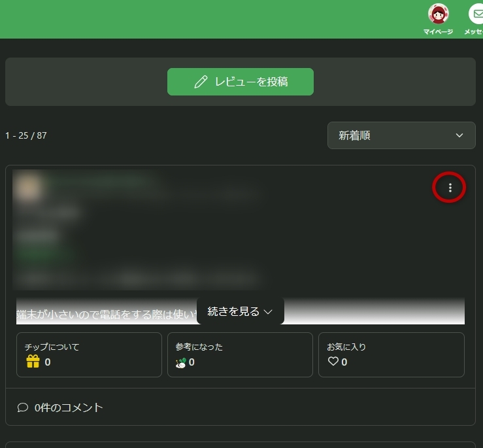Expand review with 続きを見る
Viewport: 483px width, 448px height.
[x=241, y=311]
